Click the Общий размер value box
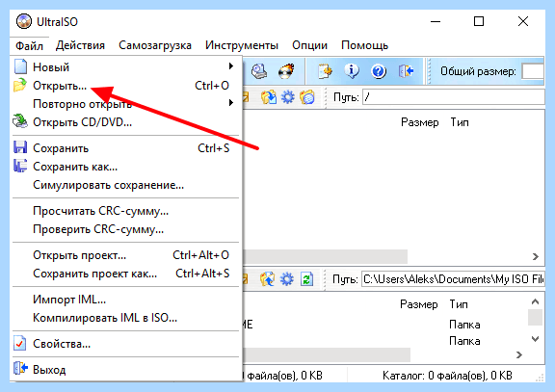555x392 pixels. click(x=533, y=71)
